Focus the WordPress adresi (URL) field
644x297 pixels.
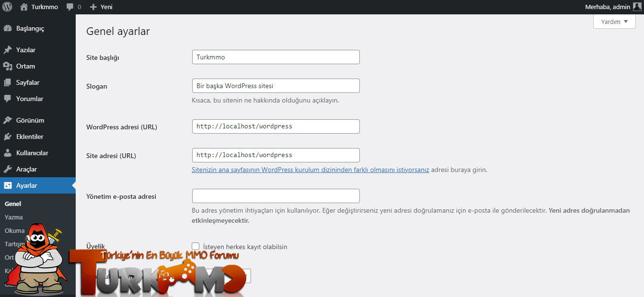[276, 126]
